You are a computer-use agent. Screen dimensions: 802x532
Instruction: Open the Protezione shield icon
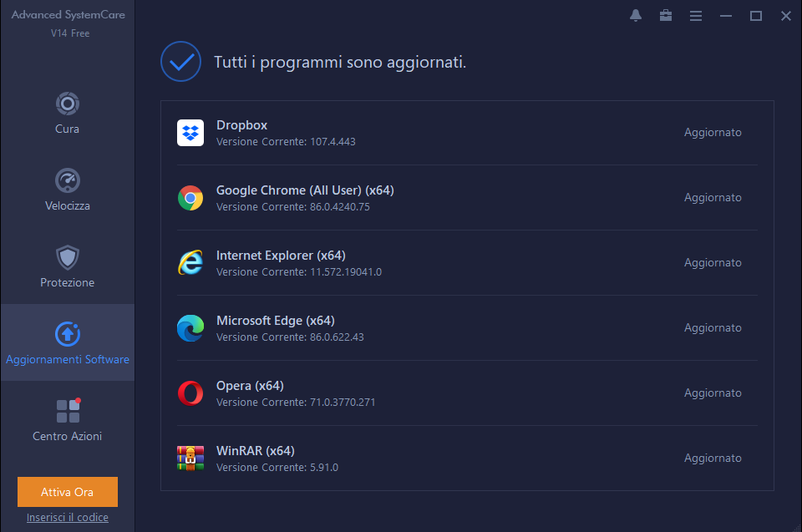pos(67,257)
